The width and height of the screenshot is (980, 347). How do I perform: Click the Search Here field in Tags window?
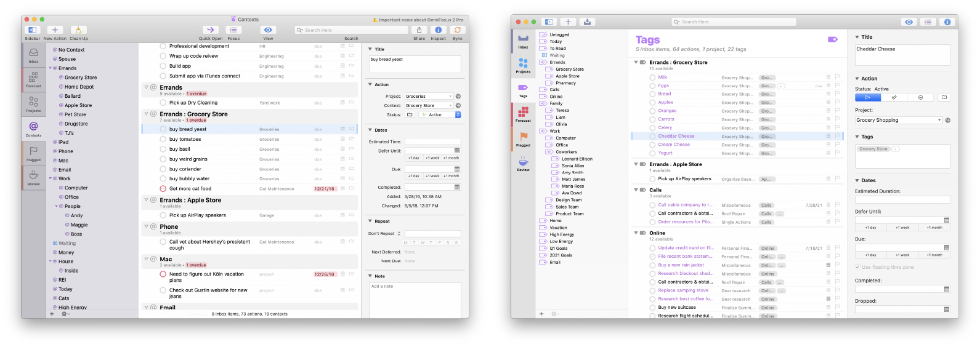[734, 22]
